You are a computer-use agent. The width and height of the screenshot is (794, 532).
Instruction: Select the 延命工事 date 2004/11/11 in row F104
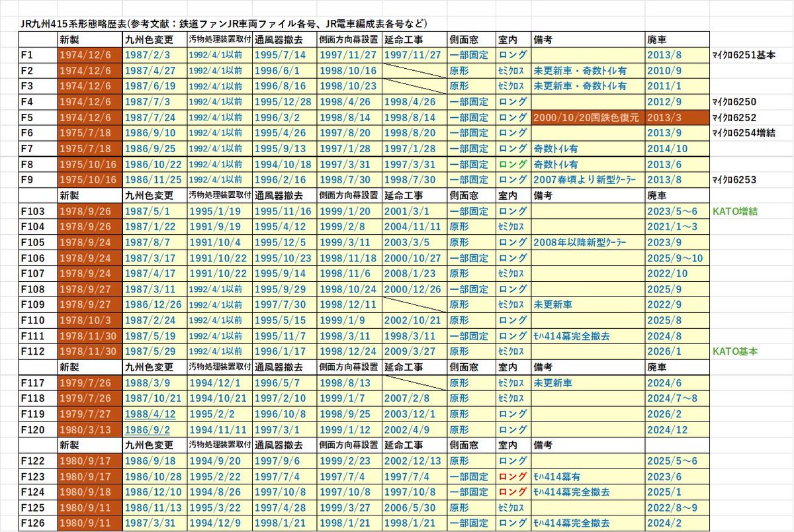[414, 227]
